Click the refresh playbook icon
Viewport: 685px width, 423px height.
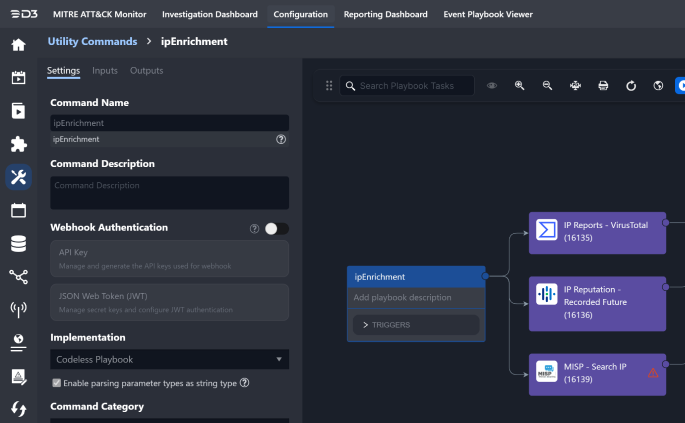[631, 86]
